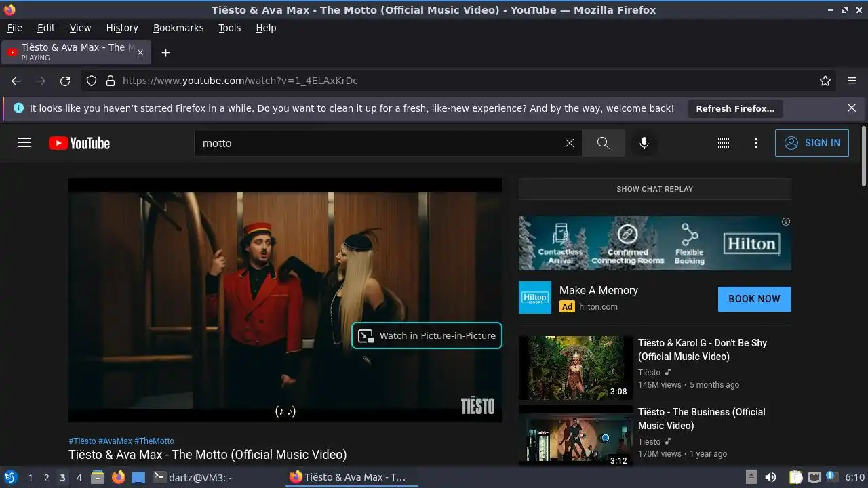868x488 pixels.
Task: Open the YouTube apps grid icon
Action: pyautogui.click(x=724, y=143)
